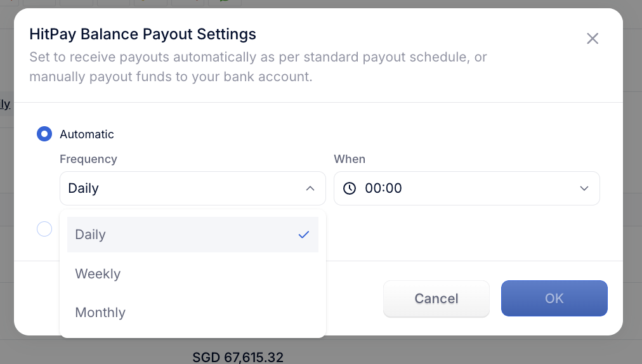
Task: Select the unselected radio button below Automatic
Action: 44,229
